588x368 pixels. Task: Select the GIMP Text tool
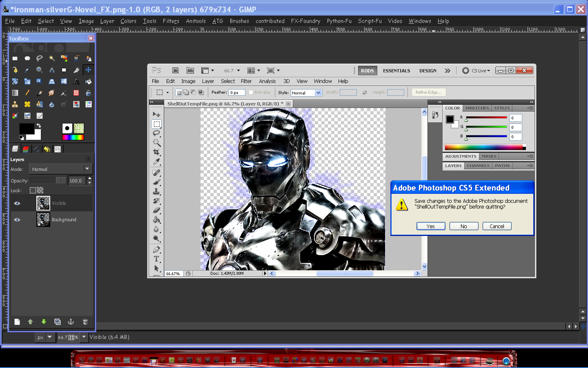(76, 81)
